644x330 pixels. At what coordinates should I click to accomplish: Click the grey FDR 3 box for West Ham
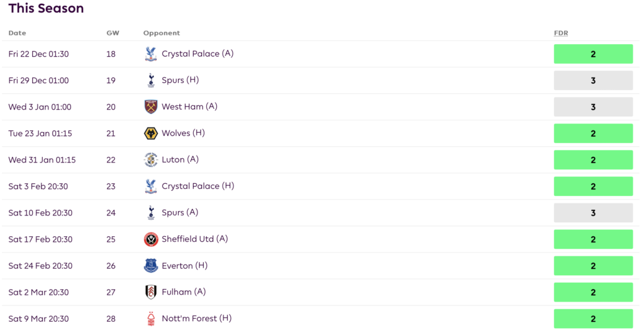pos(593,107)
